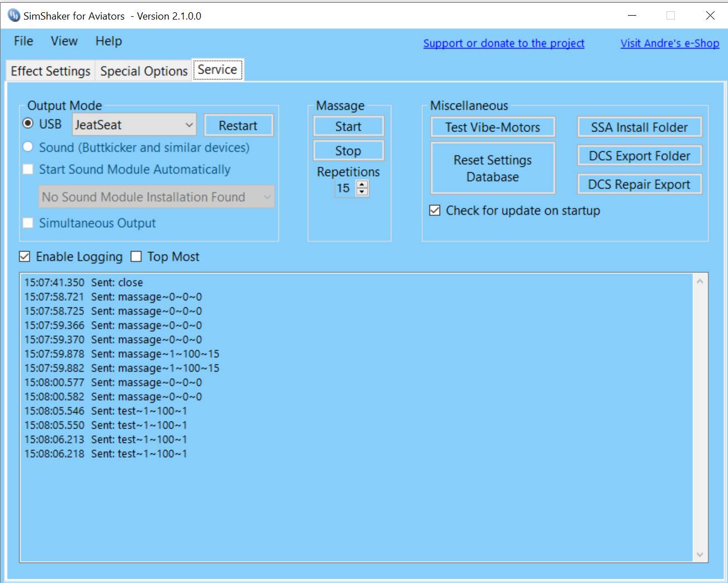The width and height of the screenshot is (728, 583).
Task: Uncheck Check for update on startup
Action: tap(435, 210)
